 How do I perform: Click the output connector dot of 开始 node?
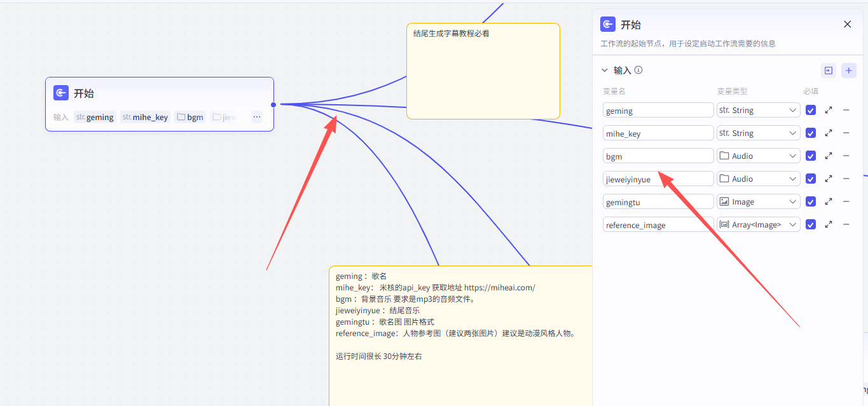pos(273,104)
